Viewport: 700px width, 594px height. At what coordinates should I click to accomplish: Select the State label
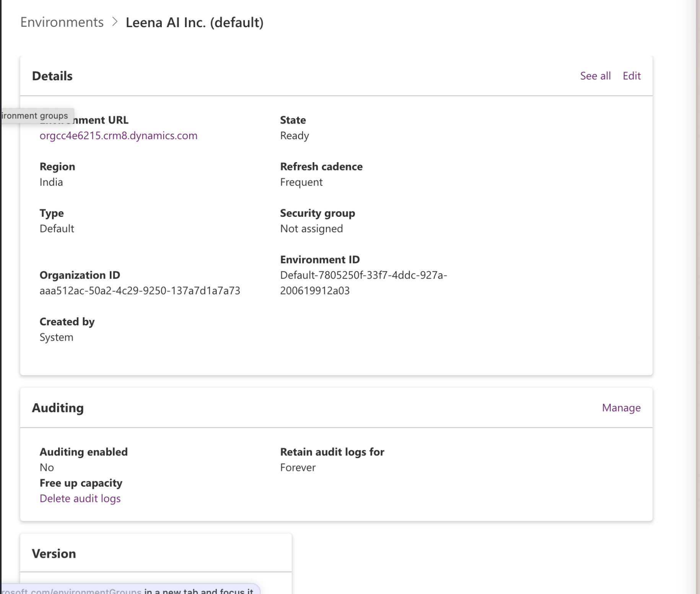[x=293, y=120]
